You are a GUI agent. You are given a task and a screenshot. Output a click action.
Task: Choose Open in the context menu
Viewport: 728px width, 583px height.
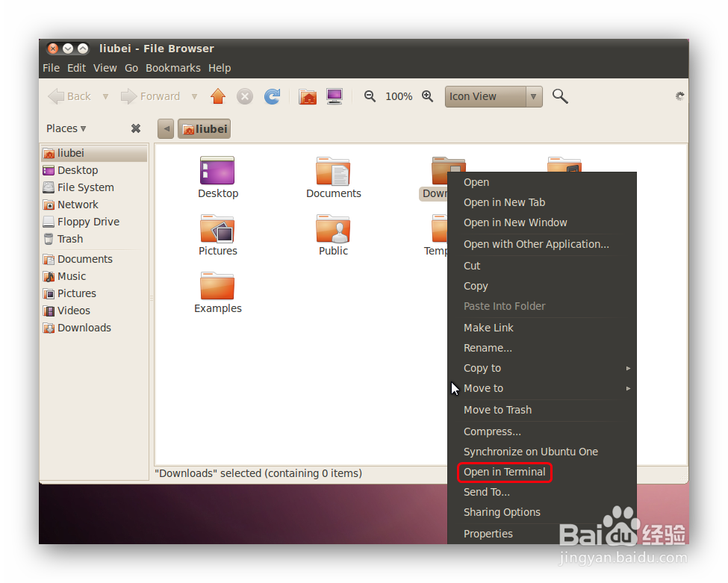(542, 182)
